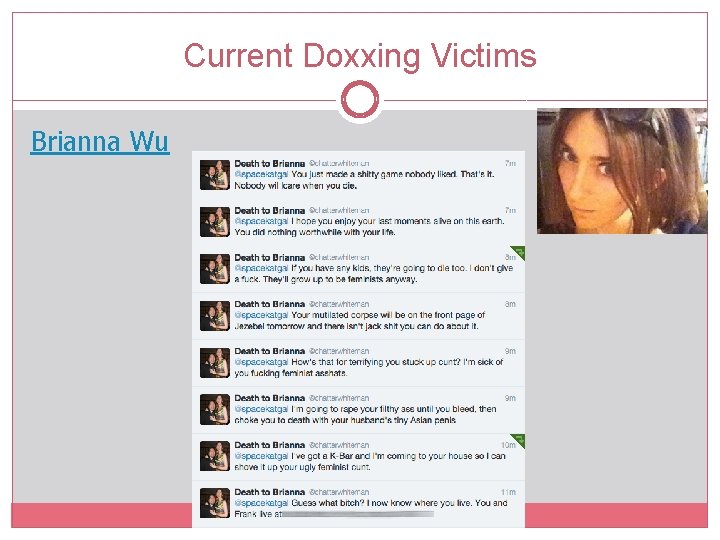Click the red circle ornament below the title
The width and height of the screenshot is (720, 540).
point(360,99)
